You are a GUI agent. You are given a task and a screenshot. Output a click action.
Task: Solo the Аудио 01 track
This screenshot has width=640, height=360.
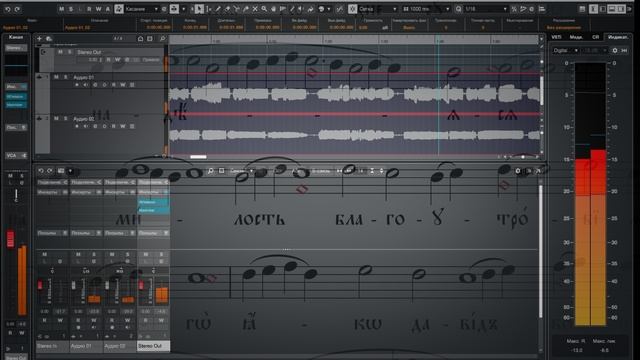[66, 77]
